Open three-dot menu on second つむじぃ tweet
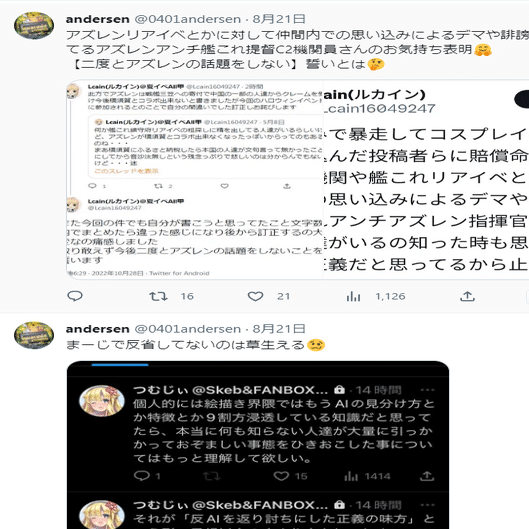The width and height of the screenshot is (529, 529). pos(427,505)
